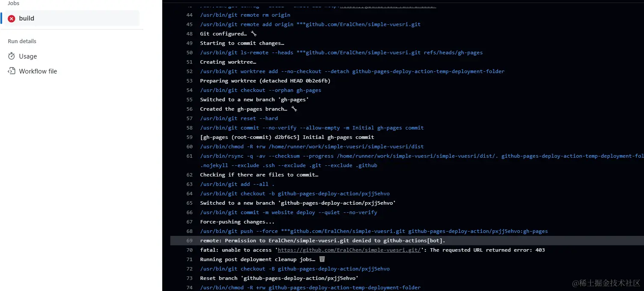Click the Jobs header in the sidebar
Image resolution: width=644 pixels, height=291 pixels.
coord(13,3)
